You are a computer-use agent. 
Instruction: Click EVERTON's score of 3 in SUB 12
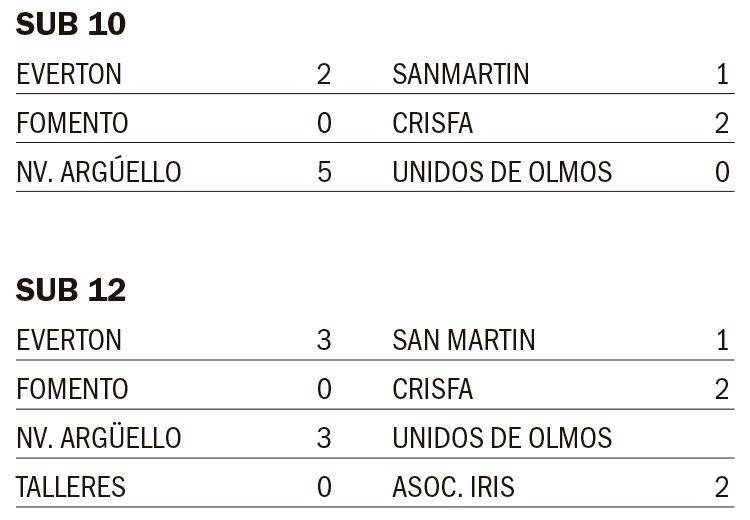pyautogui.click(x=323, y=340)
